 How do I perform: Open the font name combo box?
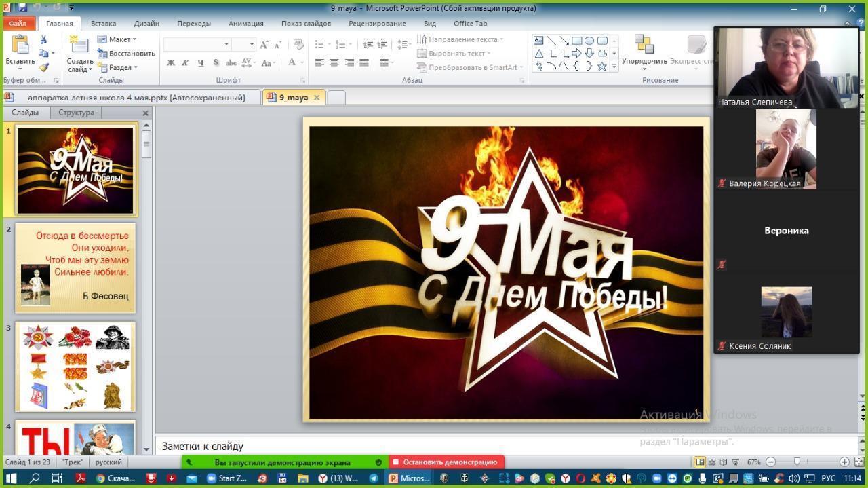[x=197, y=44]
